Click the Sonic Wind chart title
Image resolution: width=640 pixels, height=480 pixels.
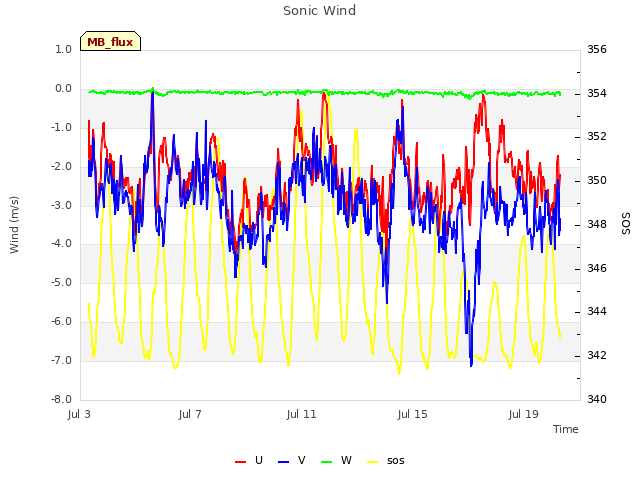pyautogui.click(x=320, y=11)
